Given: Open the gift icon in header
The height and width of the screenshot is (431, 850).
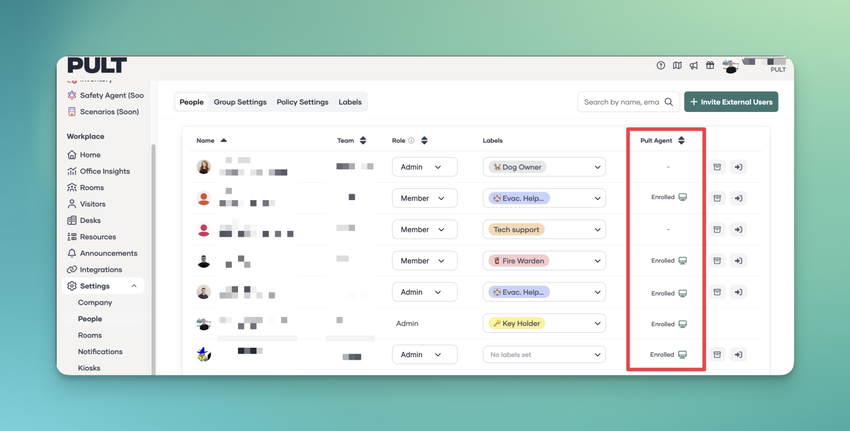Looking at the screenshot, I should pyautogui.click(x=710, y=66).
